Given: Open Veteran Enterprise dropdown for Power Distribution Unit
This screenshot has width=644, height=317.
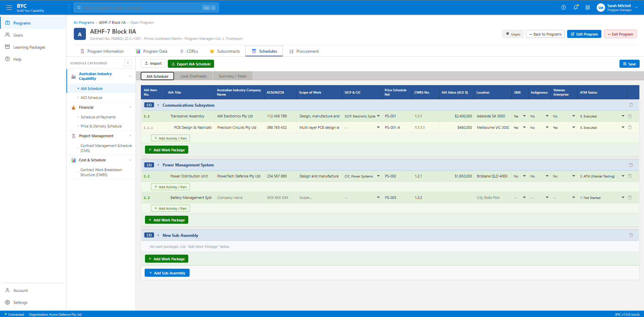Looking at the screenshot, I should pyautogui.click(x=564, y=176).
